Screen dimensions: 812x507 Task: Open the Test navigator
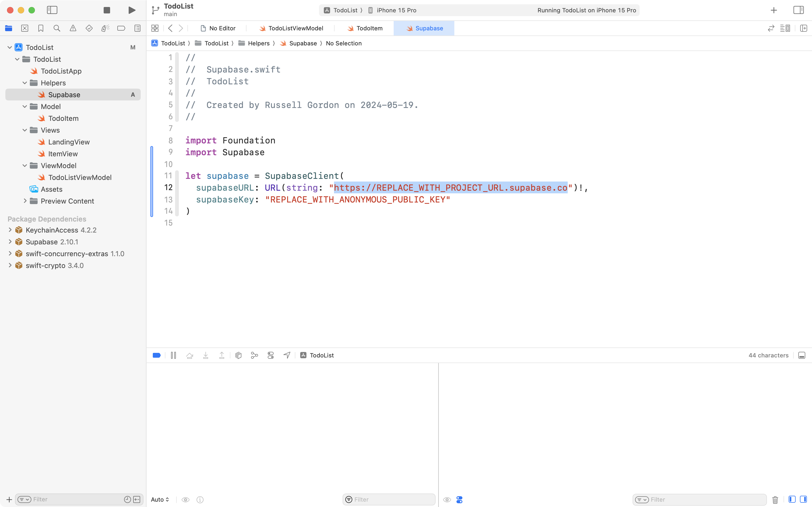[89, 28]
